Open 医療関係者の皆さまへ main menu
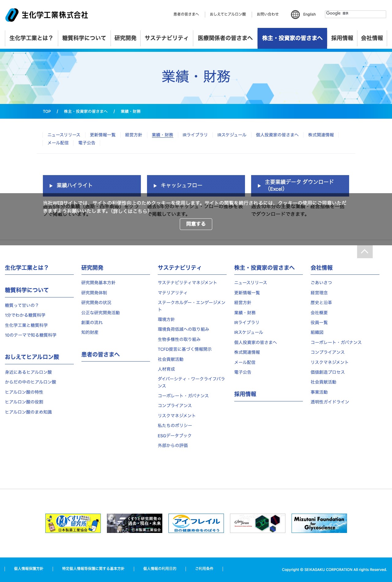Image resolution: width=392 pixels, height=582 pixels. (225, 38)
